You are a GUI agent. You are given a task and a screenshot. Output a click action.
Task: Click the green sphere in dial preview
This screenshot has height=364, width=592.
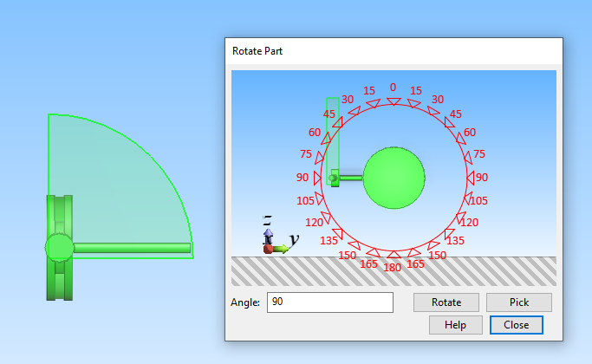click(394, 178)
